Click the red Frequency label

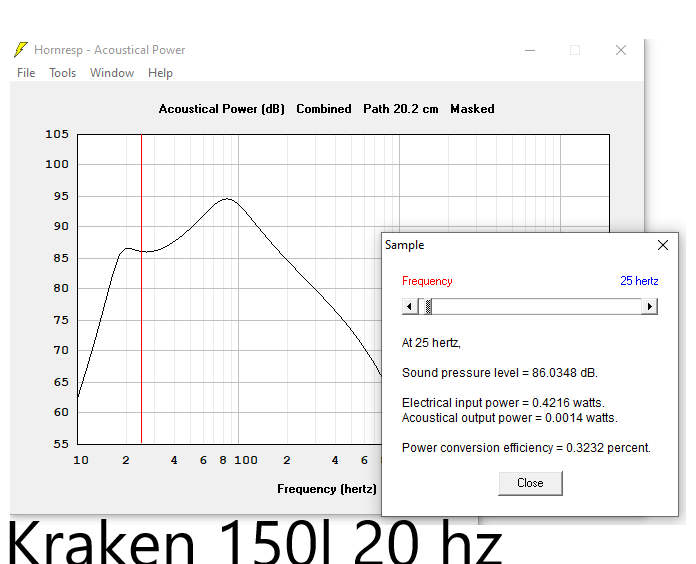(x=427, y=281)
